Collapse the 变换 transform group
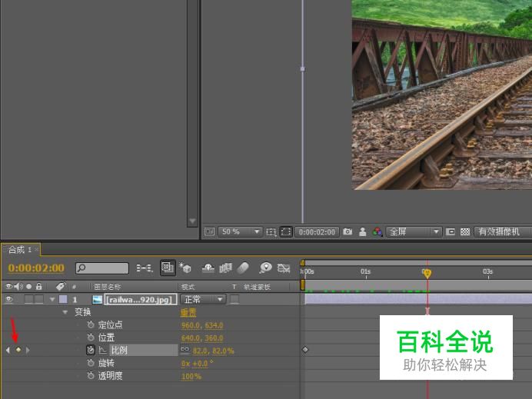 [x=65, y=312]
